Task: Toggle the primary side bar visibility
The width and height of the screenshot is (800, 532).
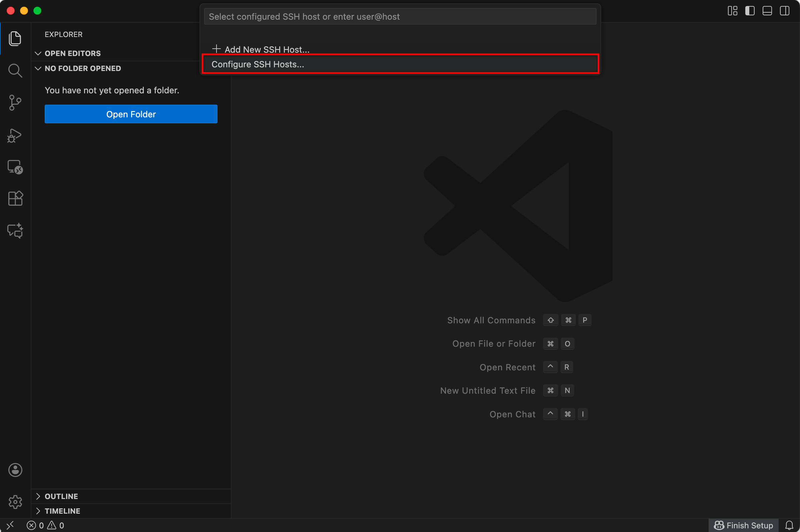Action: click(750, 11)
